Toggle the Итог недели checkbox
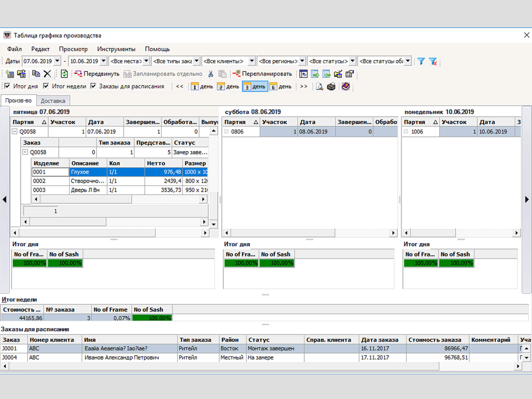Viewport: 532px width, 399px height. 46,86
